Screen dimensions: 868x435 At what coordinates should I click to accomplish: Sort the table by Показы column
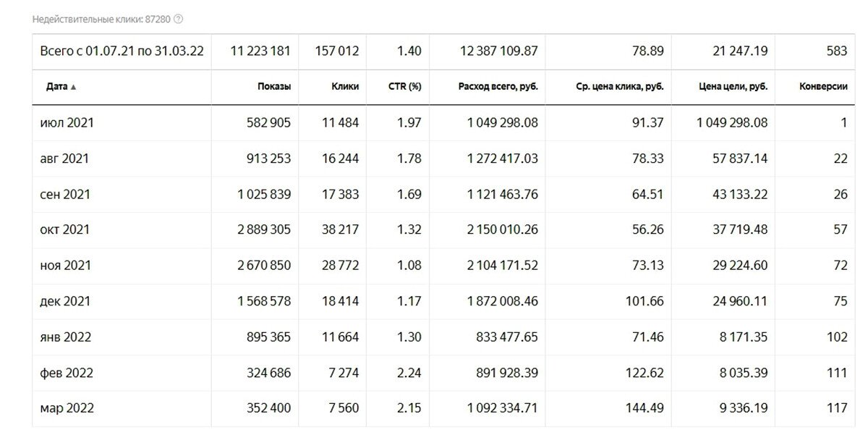point(274,87)
